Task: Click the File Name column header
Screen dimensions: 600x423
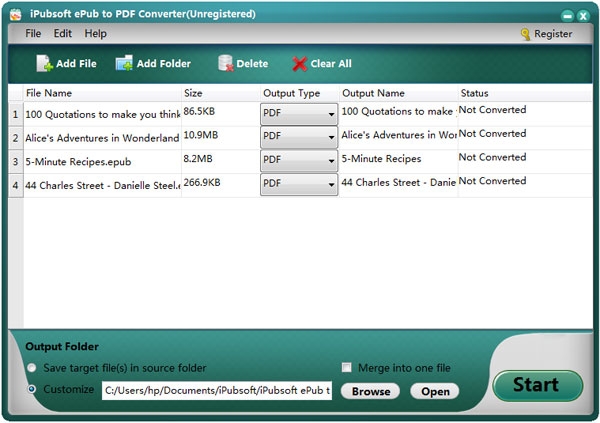Action: pos(102,93)
